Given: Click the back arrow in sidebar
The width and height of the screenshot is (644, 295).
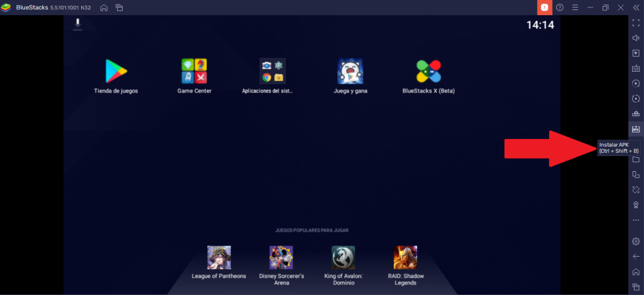Looking at the screenshot, I should (636, 257).
